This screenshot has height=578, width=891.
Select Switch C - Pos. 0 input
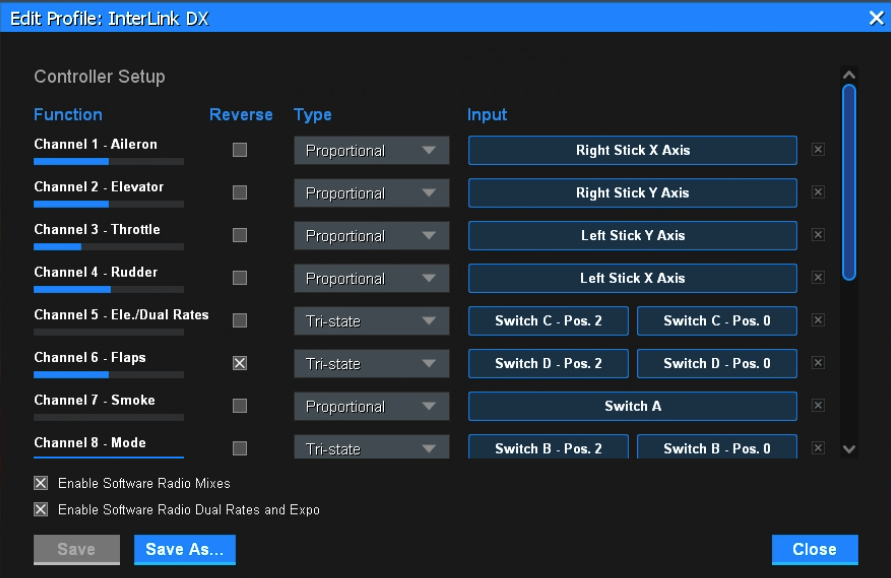[x=717, y=321]
